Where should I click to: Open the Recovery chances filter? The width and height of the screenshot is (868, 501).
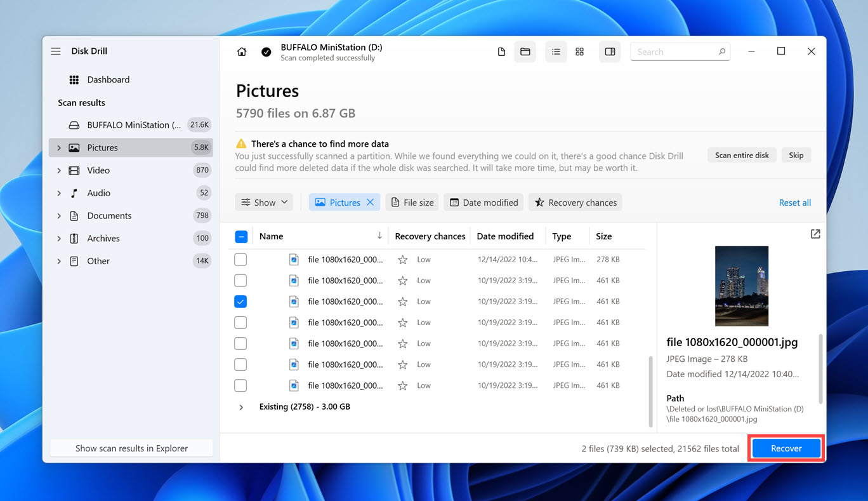pos(575,203)
